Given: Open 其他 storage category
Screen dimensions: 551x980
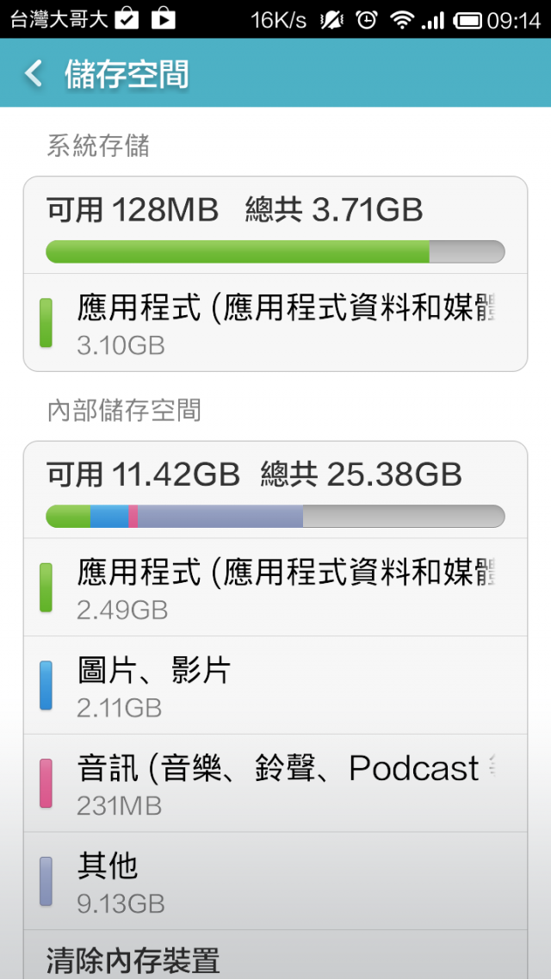Looking at the screenshot, I should (x=275, y=881).
